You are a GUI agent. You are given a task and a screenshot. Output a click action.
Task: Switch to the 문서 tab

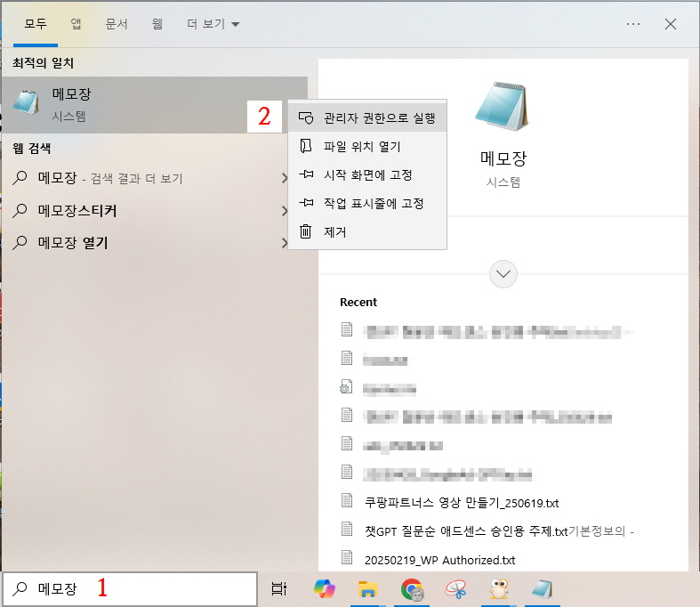(117, 24)
